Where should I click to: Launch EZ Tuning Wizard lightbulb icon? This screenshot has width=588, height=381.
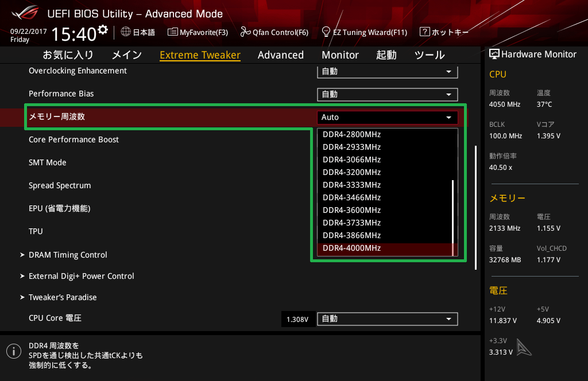click(326, 32)
